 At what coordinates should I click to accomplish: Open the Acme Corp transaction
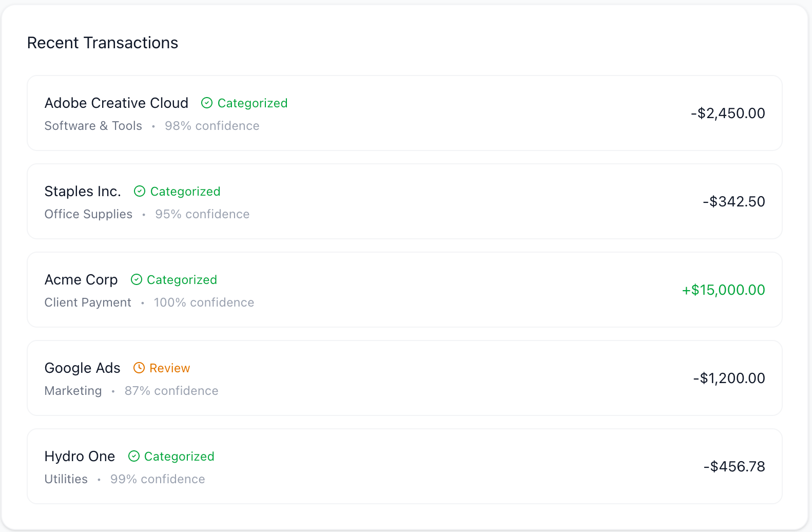point(81,280)
